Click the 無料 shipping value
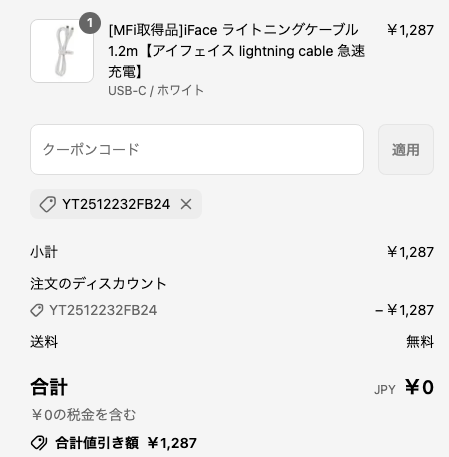The height and width of the screenshot is (457, 449). (420, 342)
